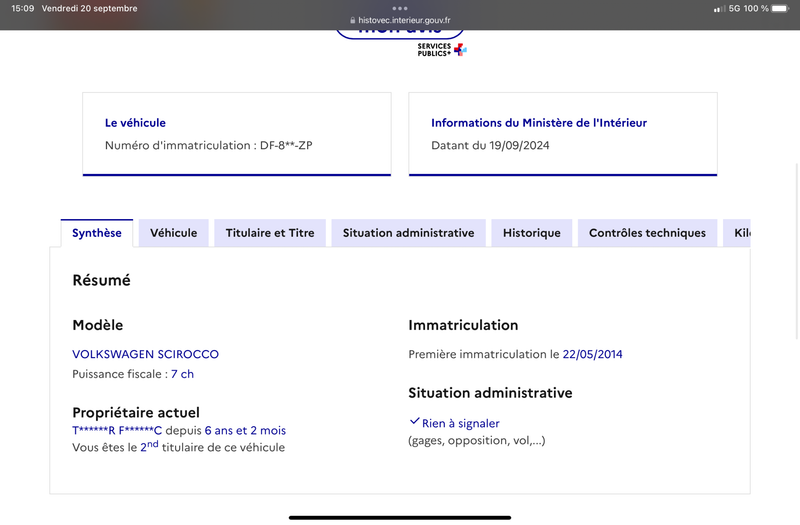This screenshot has height=525, width=800.
Task: Click the Datant du 19/09/2024 text
Action: click(x=490, y=145)
